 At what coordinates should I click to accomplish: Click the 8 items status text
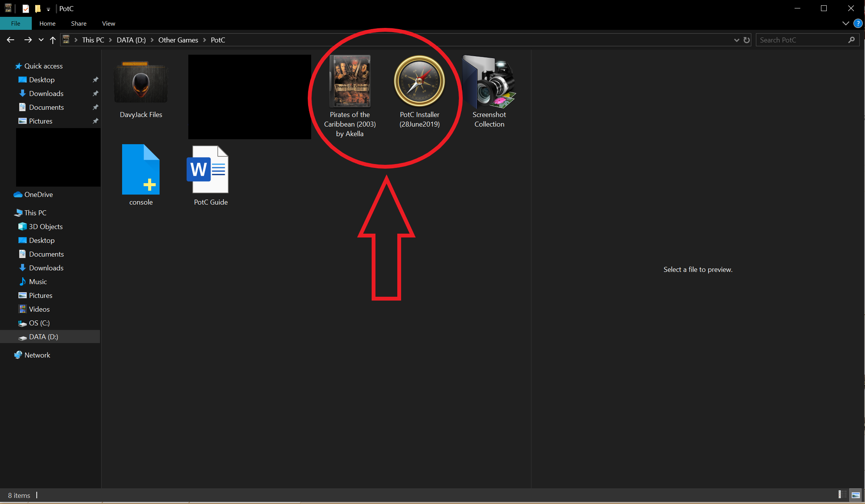[19, 495]
